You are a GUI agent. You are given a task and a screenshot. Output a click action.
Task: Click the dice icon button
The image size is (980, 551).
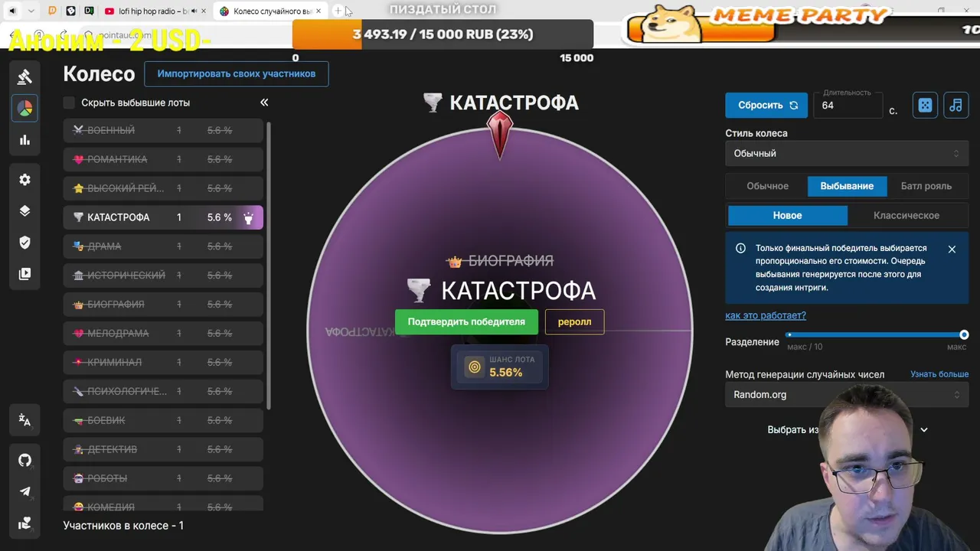pos(925,105)
